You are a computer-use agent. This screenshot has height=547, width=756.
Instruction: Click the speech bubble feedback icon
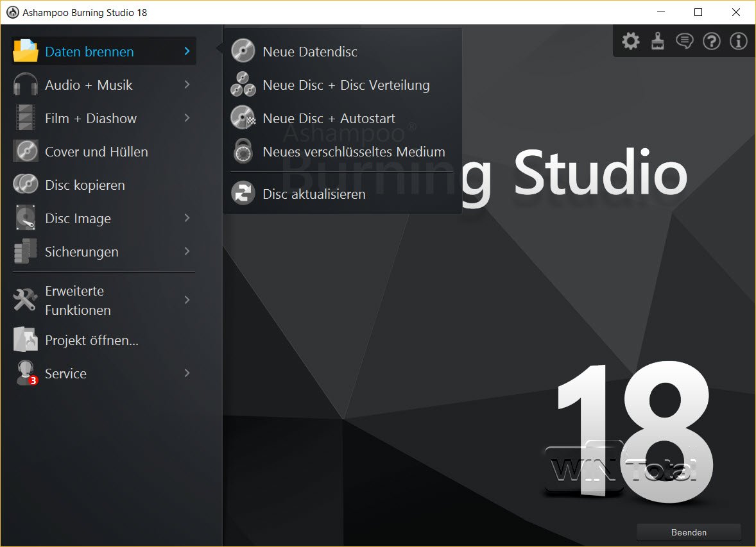tap(684, 41)
